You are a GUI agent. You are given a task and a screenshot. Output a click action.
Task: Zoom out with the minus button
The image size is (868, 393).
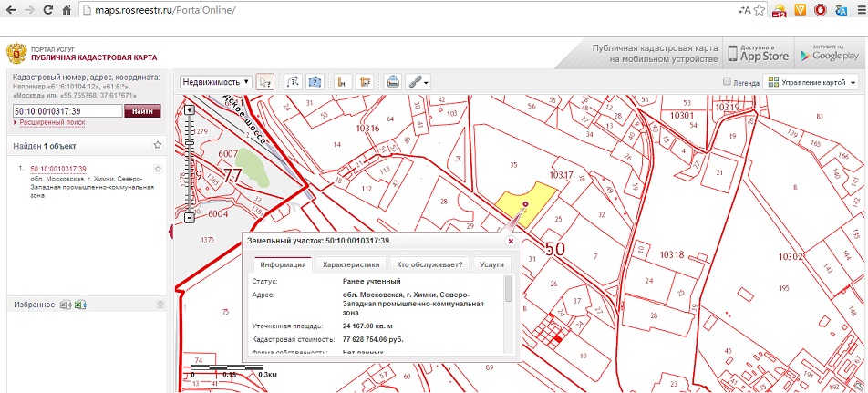point(190,218)
